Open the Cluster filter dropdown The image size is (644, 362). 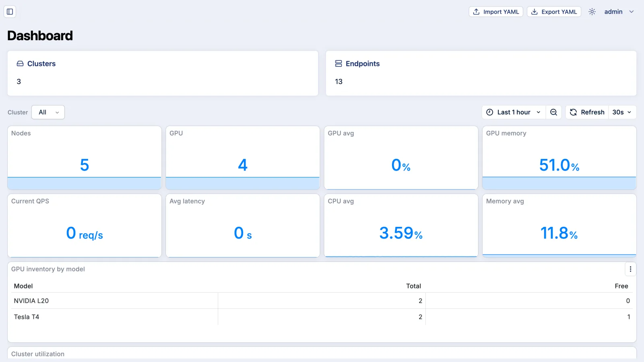(48, 112)
